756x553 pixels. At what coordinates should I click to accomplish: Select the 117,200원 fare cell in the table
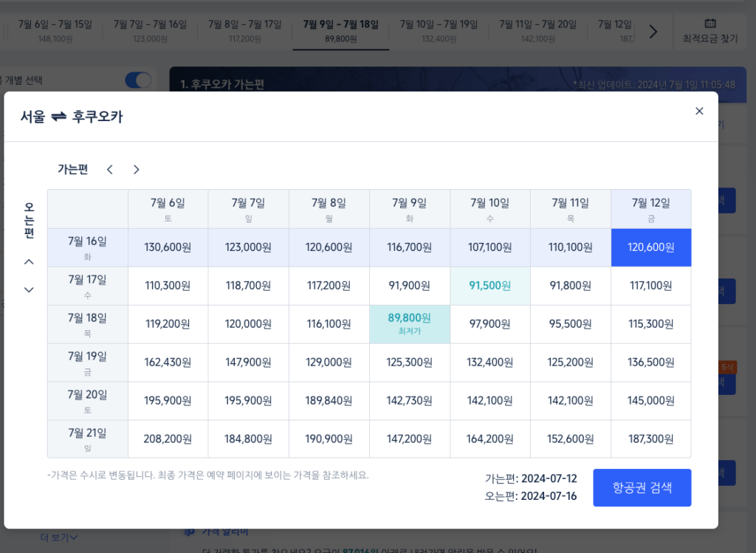pos(329,286)
